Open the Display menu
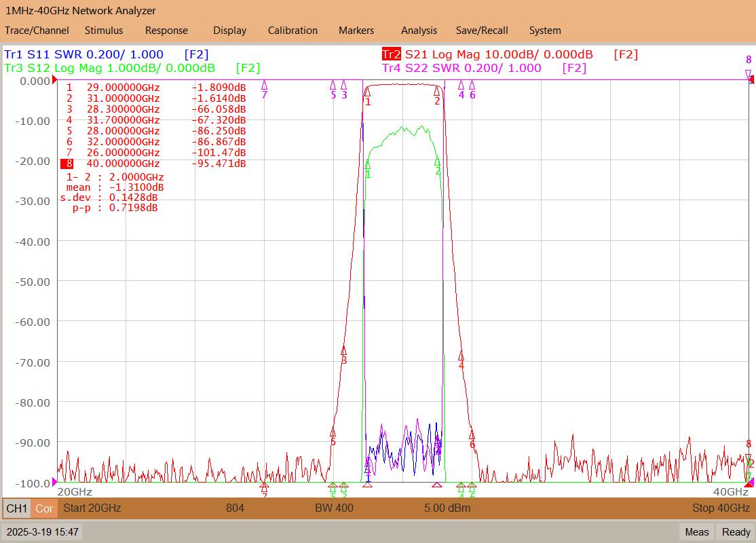The image size is (756, 543). click(229, 31)
